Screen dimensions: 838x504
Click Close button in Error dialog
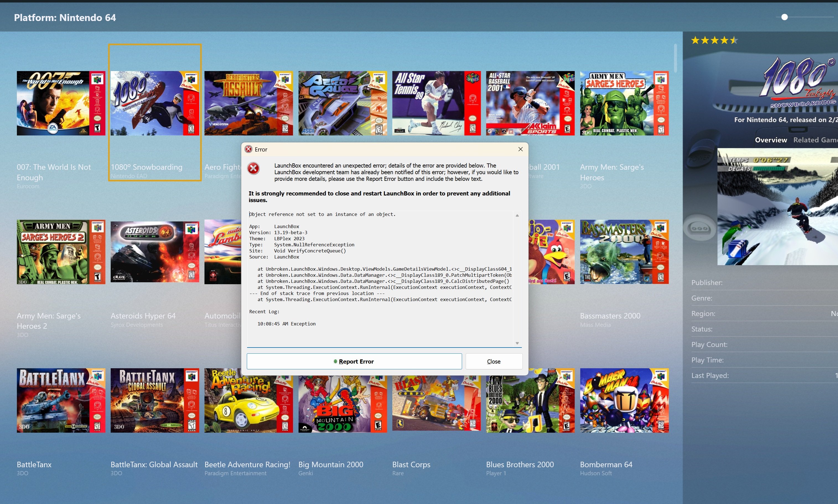(x=494, y=361)
